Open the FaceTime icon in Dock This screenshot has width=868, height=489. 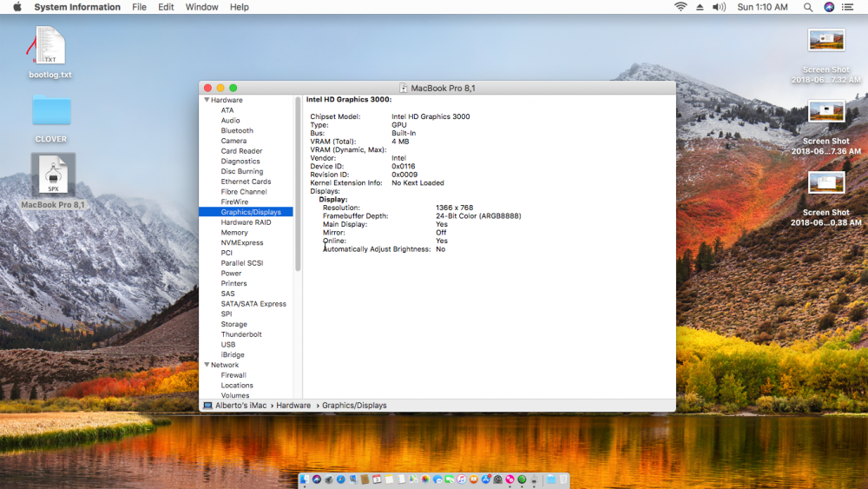coord(449,479)
